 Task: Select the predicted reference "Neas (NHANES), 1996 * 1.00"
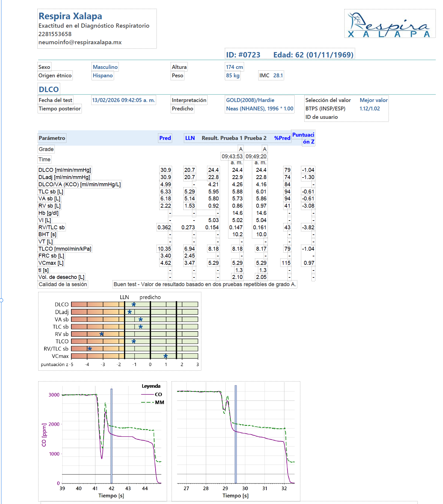click(x=260, y=109)
